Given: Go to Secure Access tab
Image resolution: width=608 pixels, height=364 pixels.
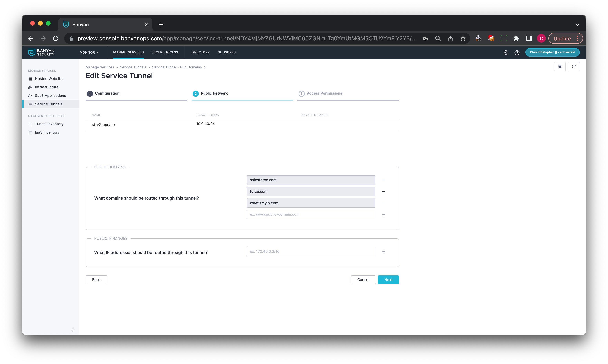Looking at the screenshot, I should pos(165,52).
